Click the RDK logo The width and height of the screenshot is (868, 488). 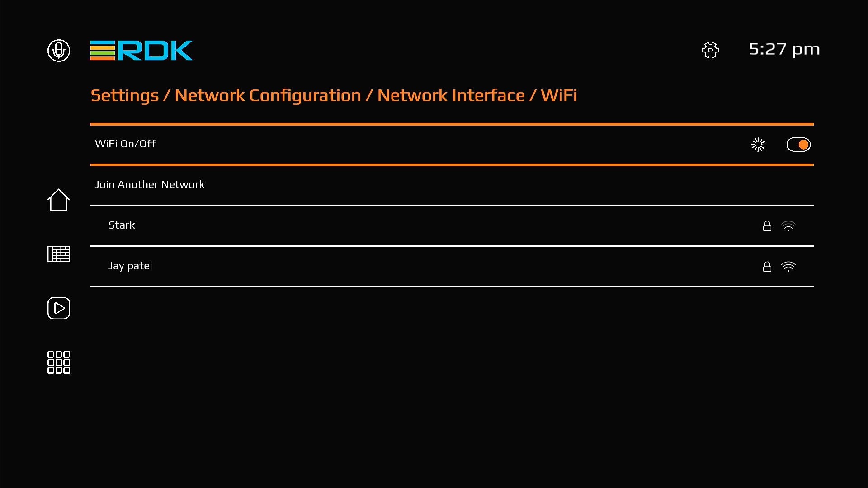click(x=142, y=50)
